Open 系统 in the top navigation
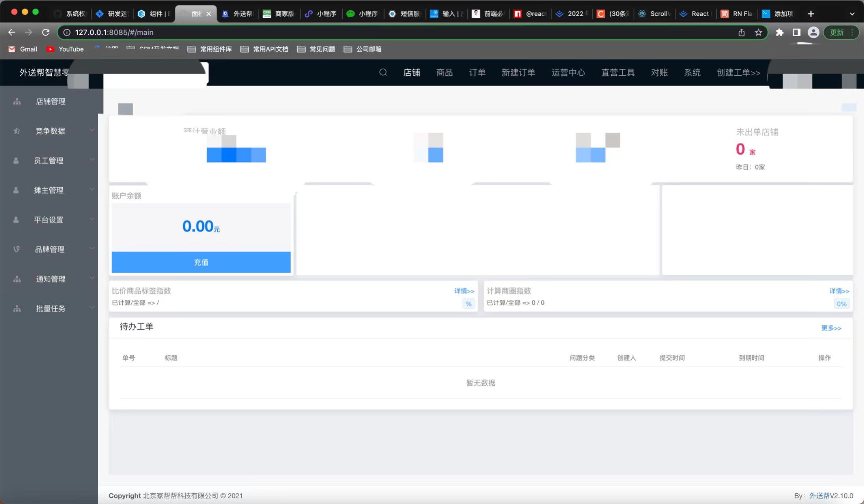Screen dimensions: 864x504 coord(692,73)
